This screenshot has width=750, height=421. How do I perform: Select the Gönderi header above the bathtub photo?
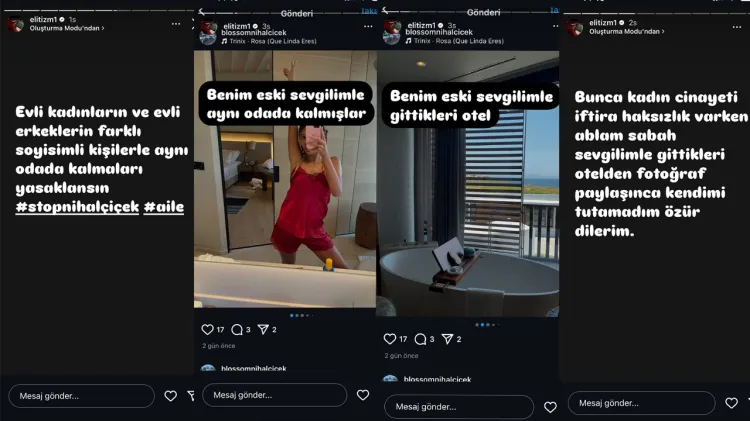click(483, 12)
